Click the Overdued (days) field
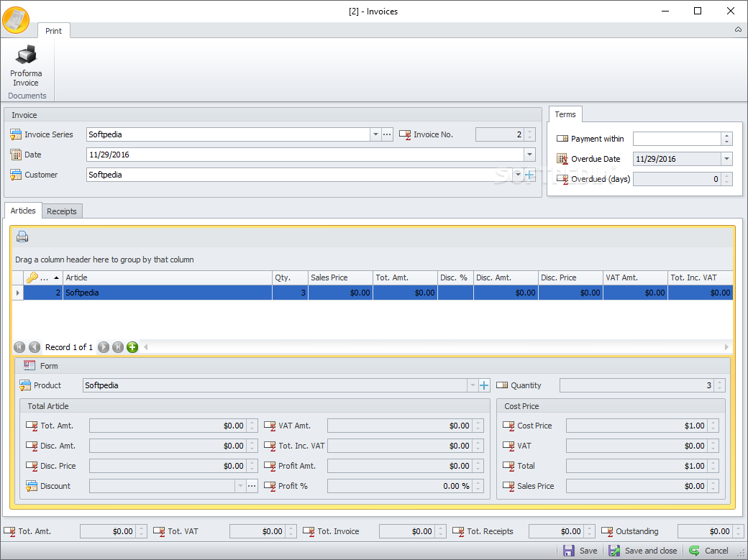This screenshot has height=560, width=748. (x=677, y=179)
